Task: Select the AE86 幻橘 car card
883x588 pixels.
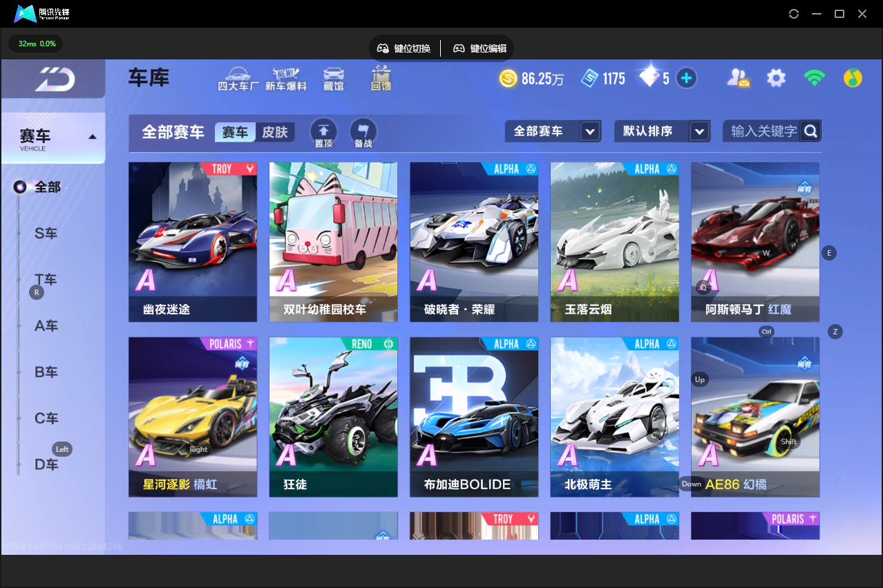Action: (x=755, y=417)
